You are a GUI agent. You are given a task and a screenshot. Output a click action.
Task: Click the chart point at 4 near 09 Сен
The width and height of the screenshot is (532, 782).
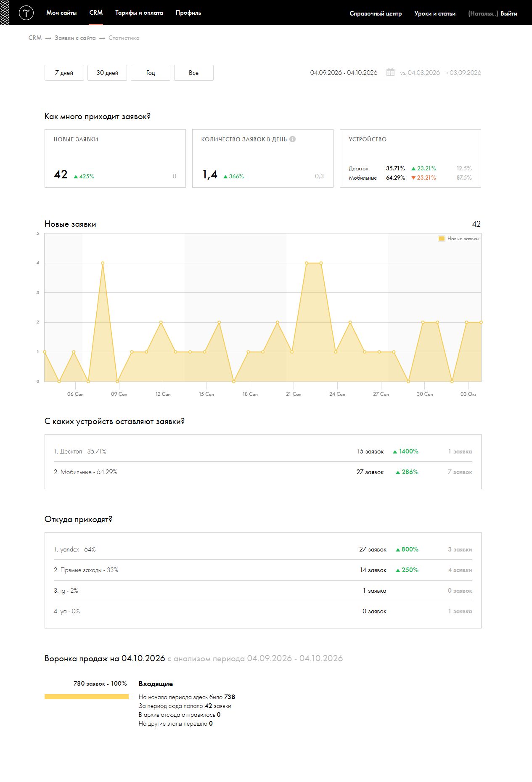coord(103,263)
